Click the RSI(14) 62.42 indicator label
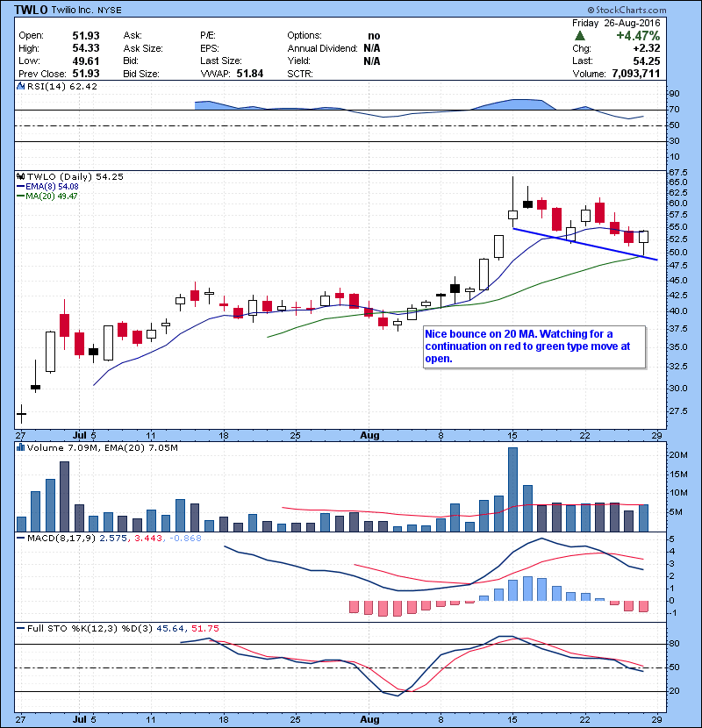Viewport: 702px width, 728px height. (x=62, y=86)
